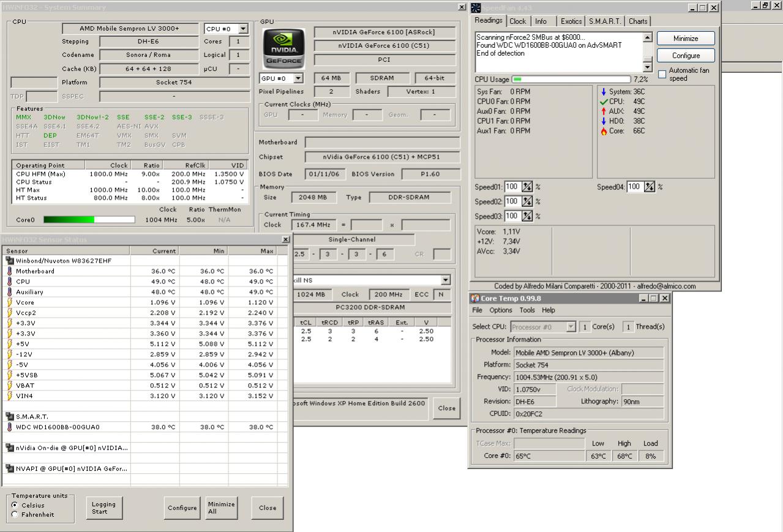Click Configure in HWiNFO32 Sensor Status
Image resolution: width=783 pixels, height=532 pixels.
pyautogui.click(x=182, y=508)
